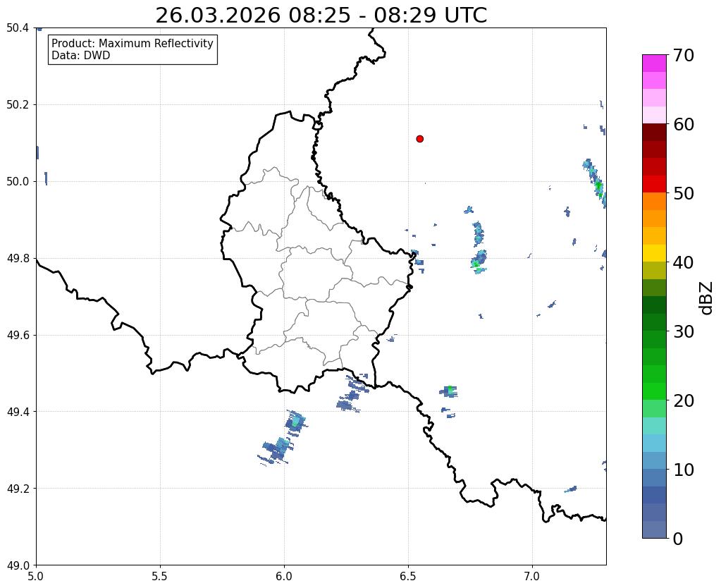Screen dimensions: 721x588
Task: Click the colorbar tick label 40
Action: coord(684,262)
